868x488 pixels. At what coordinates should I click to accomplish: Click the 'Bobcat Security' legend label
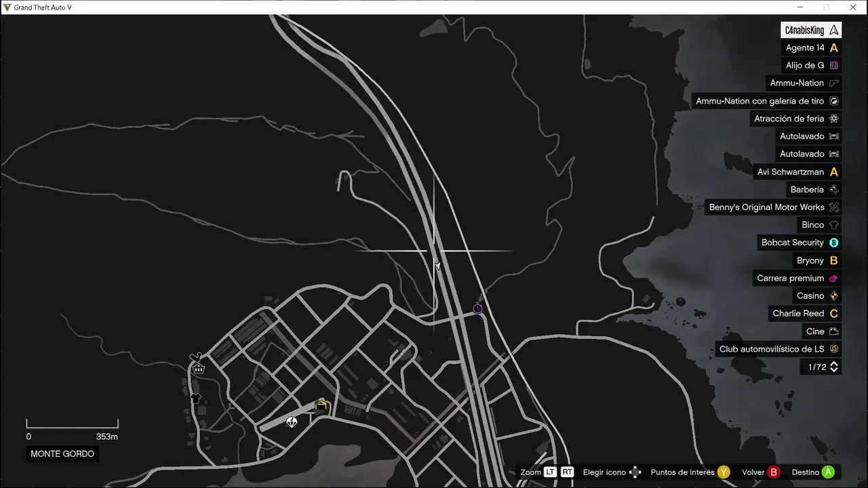792,243
